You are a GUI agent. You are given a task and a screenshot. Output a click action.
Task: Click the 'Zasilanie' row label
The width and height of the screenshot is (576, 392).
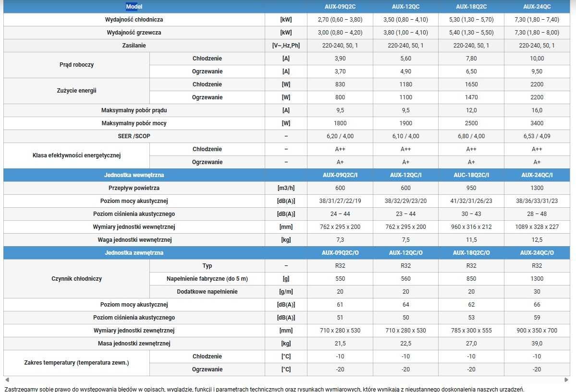134,46
